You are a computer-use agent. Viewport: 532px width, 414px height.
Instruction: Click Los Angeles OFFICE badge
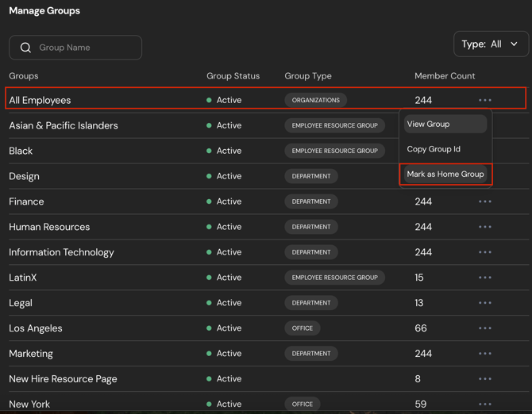303,328
